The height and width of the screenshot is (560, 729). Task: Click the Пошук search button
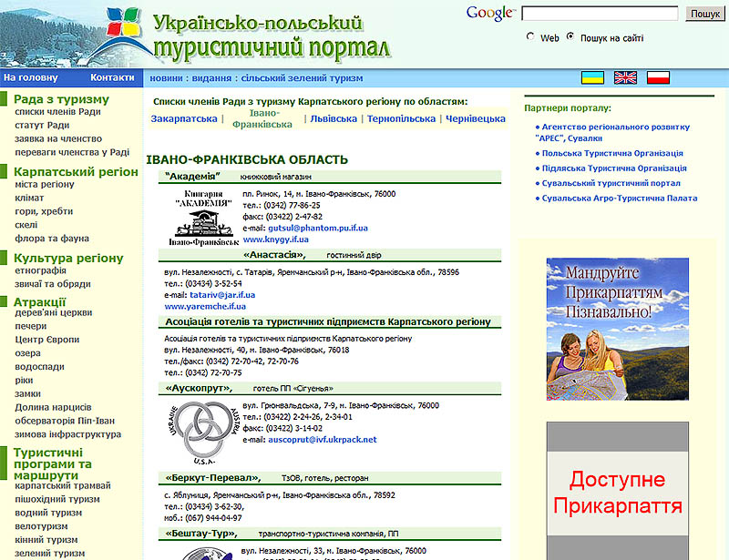[x=704, y=14]
